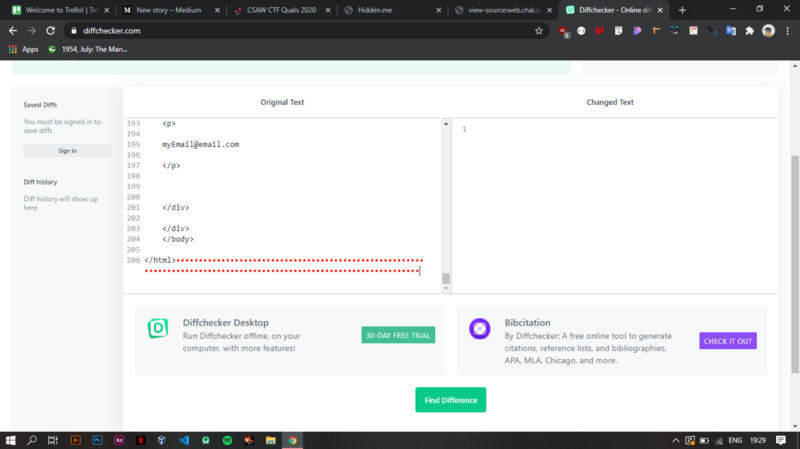Image resolution: width=800 pixels, height=449 pixels.
Task: Click the page vertical scrollbar thumb
Action: point(795,264)
